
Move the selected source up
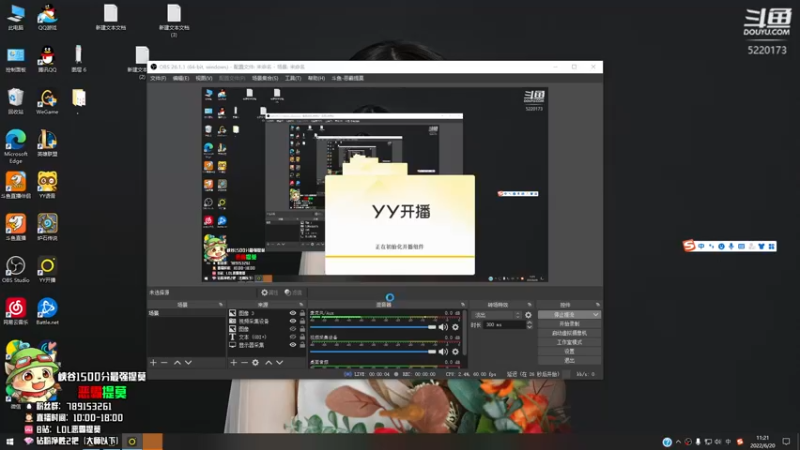[268, 362]
